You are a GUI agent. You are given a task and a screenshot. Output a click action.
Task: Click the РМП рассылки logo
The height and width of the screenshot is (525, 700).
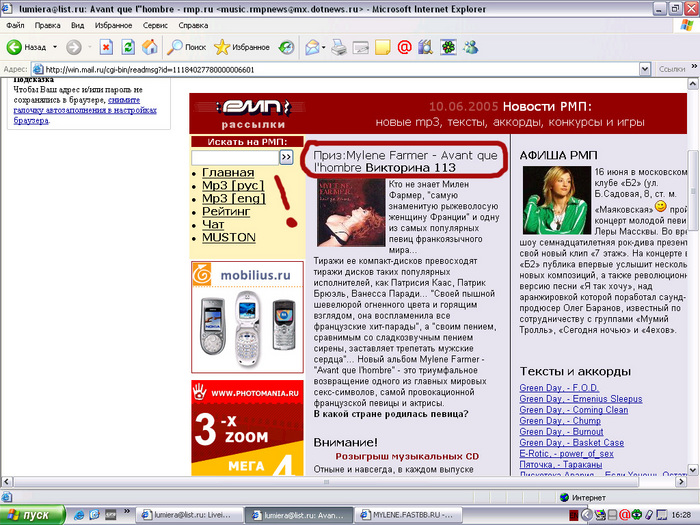(253, 113)
